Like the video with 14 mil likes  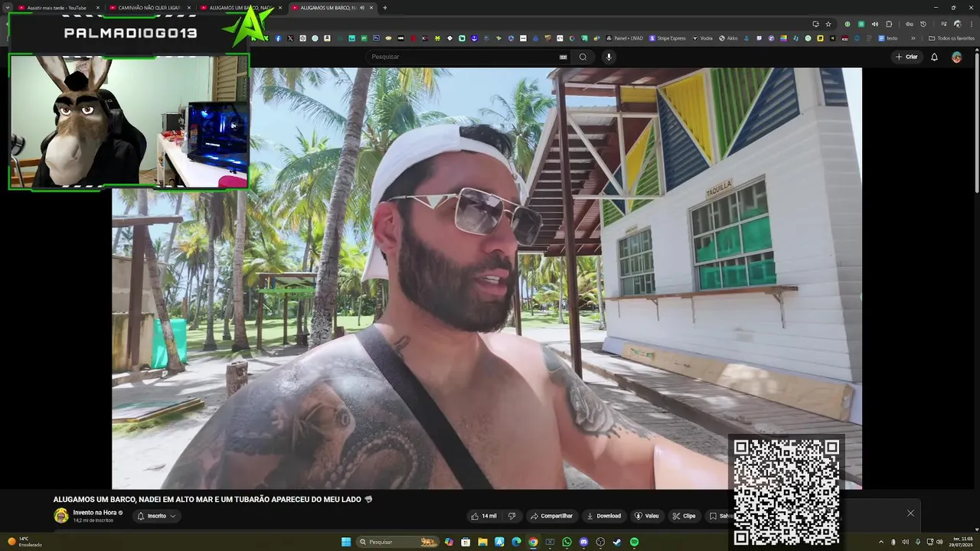pos(484,516)
